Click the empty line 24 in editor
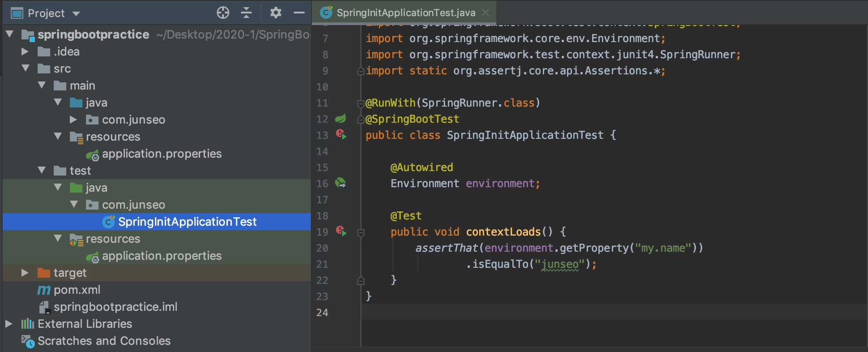Screen dimensions: 868x352 click(614, 313)
